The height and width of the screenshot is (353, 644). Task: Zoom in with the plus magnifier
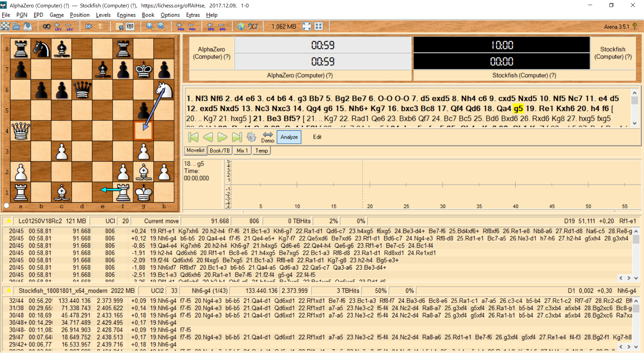click(150, 26)
